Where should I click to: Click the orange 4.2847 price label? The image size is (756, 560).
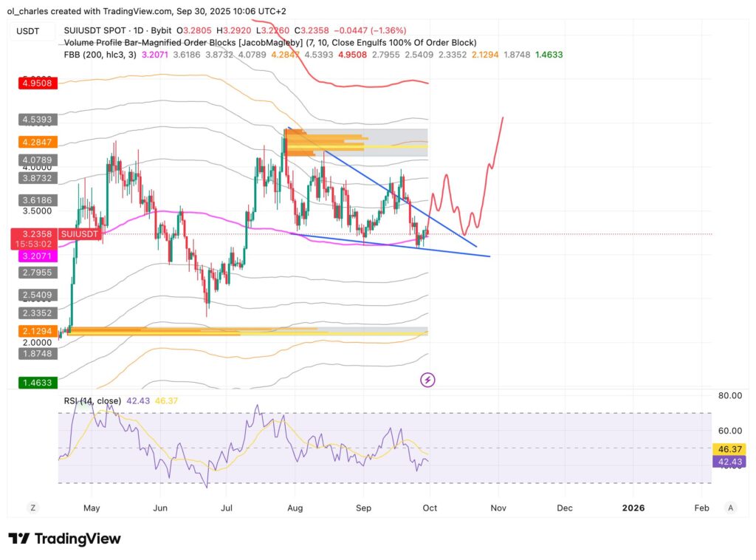click(38, 143)
